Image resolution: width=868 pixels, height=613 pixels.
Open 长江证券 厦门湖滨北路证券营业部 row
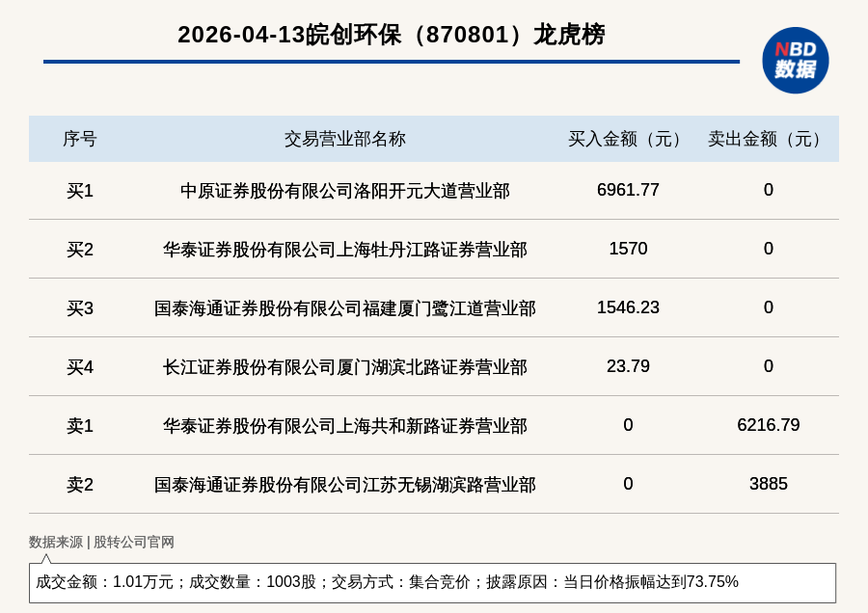pyautogui.click(x=344, y=367)
